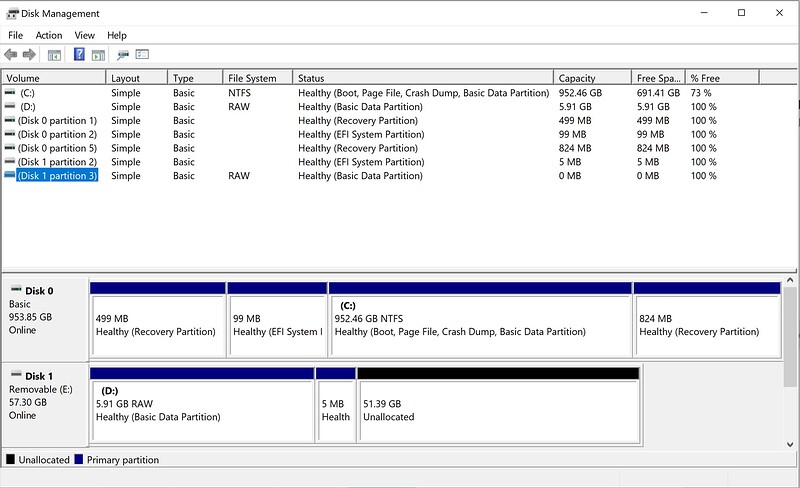800x488 pixels.
Task: Click the Back arrow in the toolbar
Action: pos(11,55)
